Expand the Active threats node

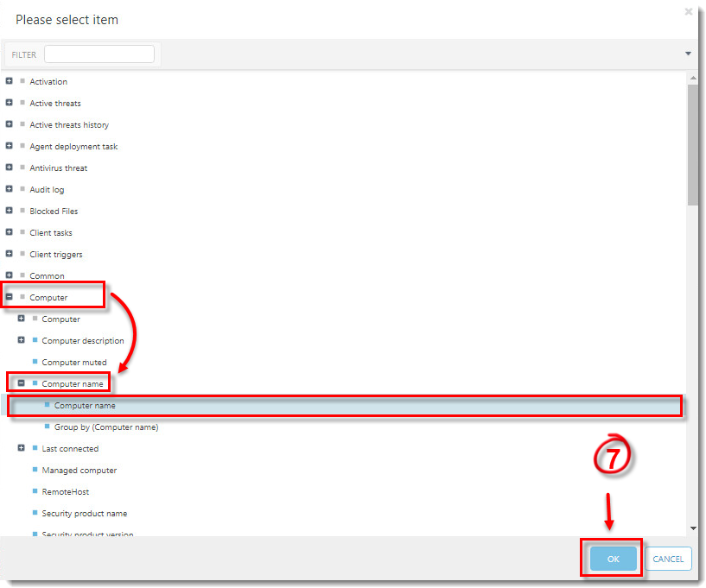[x=9, y=103]
